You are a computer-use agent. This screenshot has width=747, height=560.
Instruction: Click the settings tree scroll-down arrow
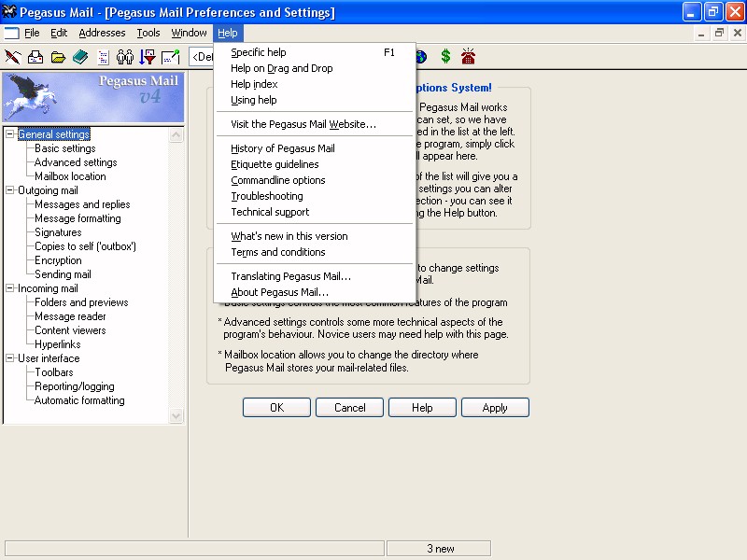176,416
